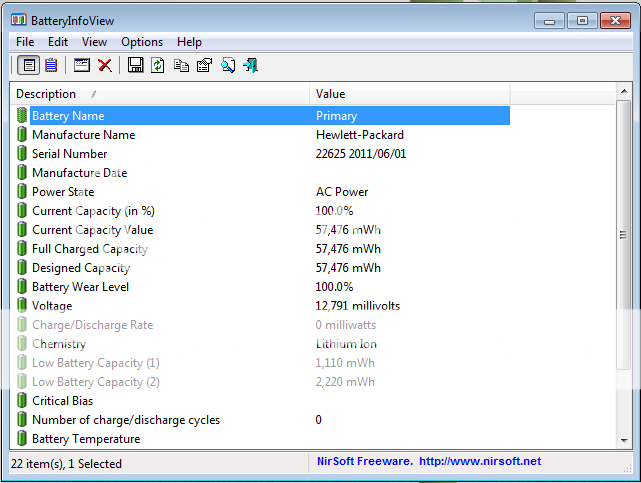The image size is (641, 483).
Task: Open the Help menu
Action: 189,42
